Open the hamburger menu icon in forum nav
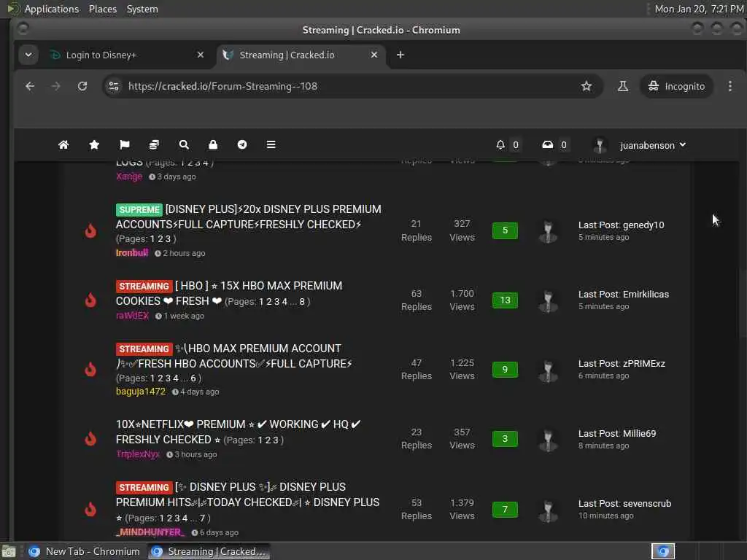This screenshot has width=747, height=560. [x=271, y=145]
